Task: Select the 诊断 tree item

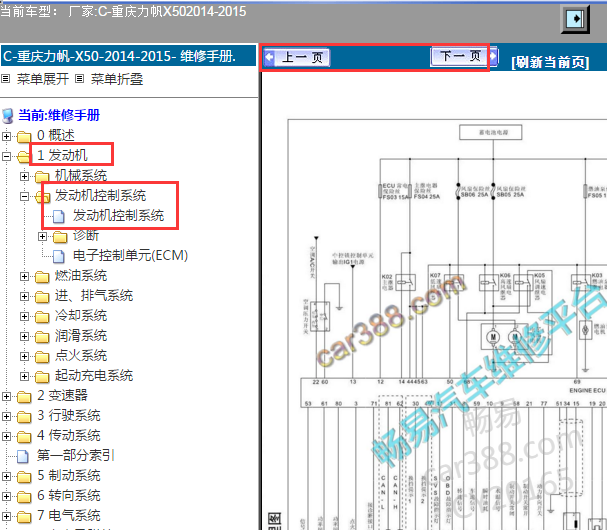Action: click(86, 235)
